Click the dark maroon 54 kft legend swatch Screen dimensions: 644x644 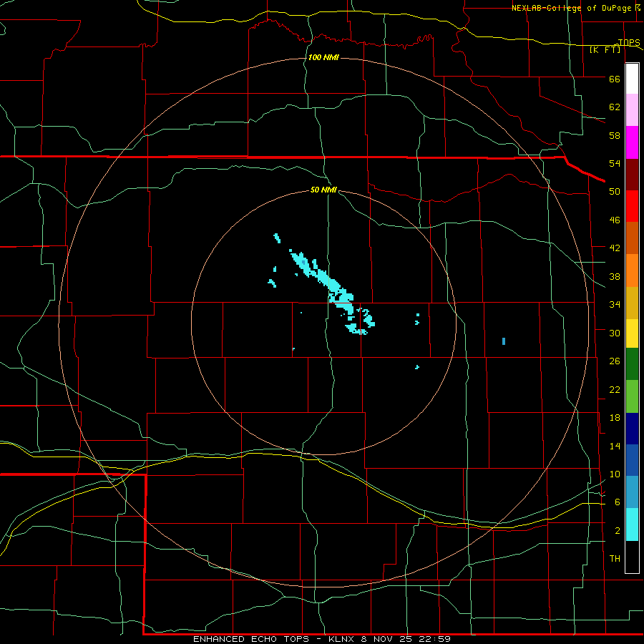(x=632, y=175)
